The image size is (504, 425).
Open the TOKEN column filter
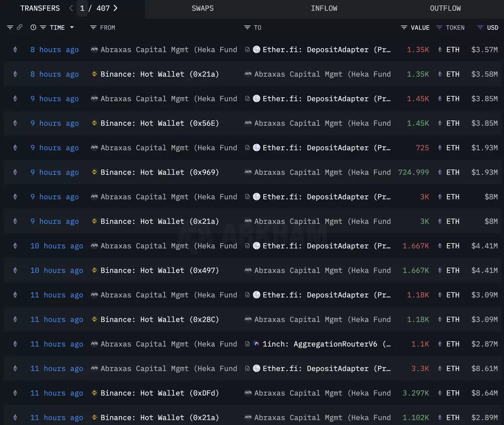point(439,27)
